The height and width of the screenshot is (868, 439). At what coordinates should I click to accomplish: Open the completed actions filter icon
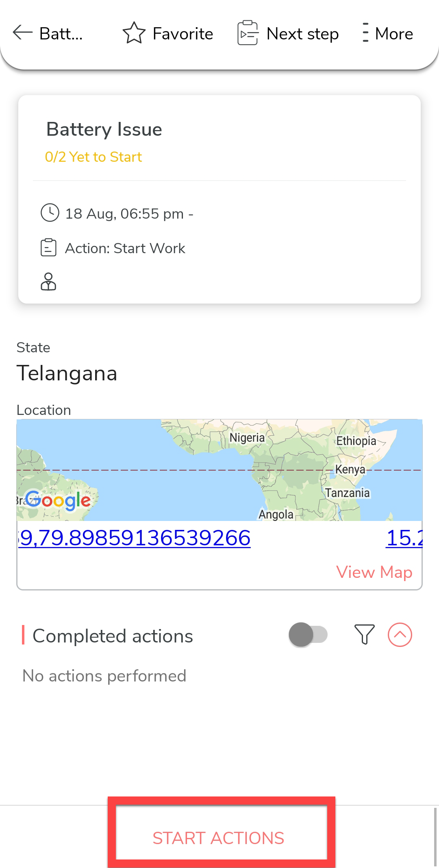[x=364, y=634]
